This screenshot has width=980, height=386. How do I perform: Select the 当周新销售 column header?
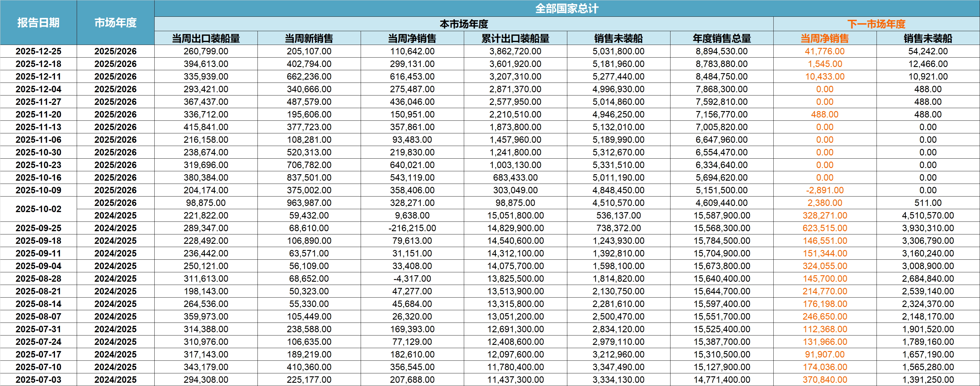[x=309, y=38]
